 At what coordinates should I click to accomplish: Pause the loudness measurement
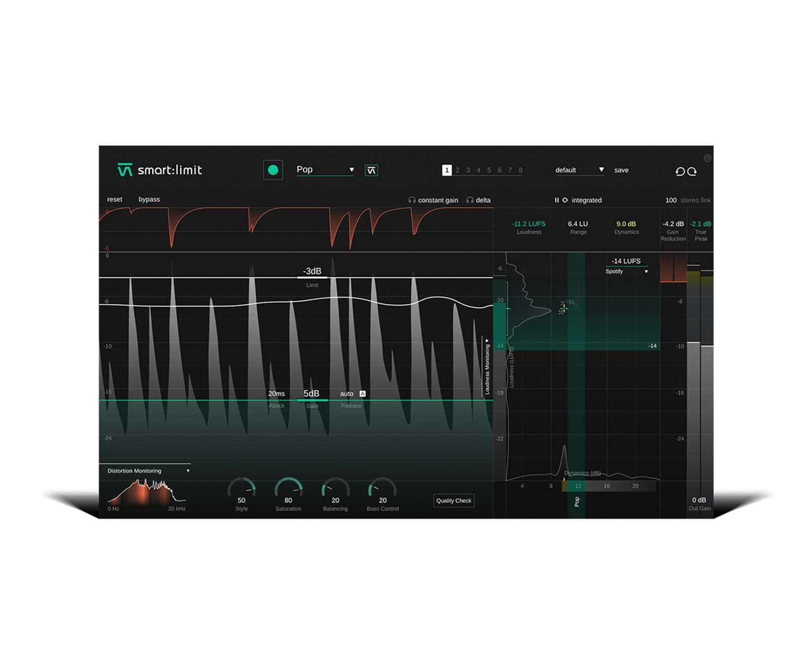[x=557, y=200]
